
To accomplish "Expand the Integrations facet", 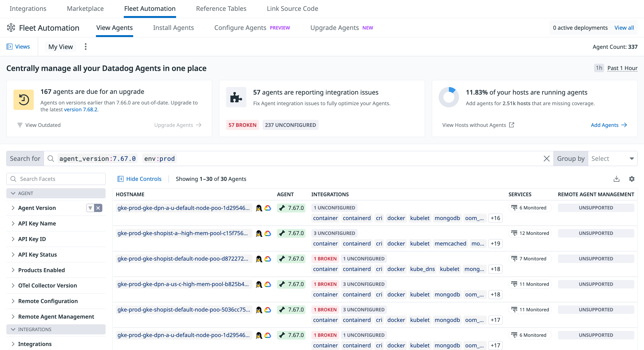I will (13, 344).
